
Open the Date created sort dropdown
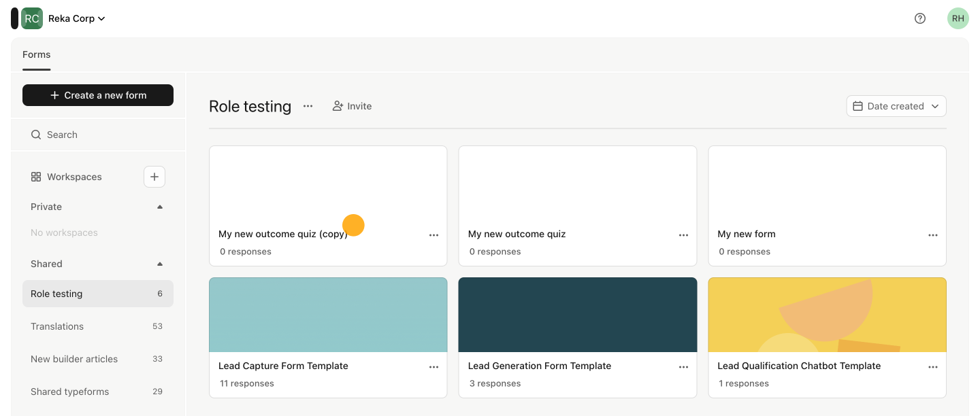point(896,106)
